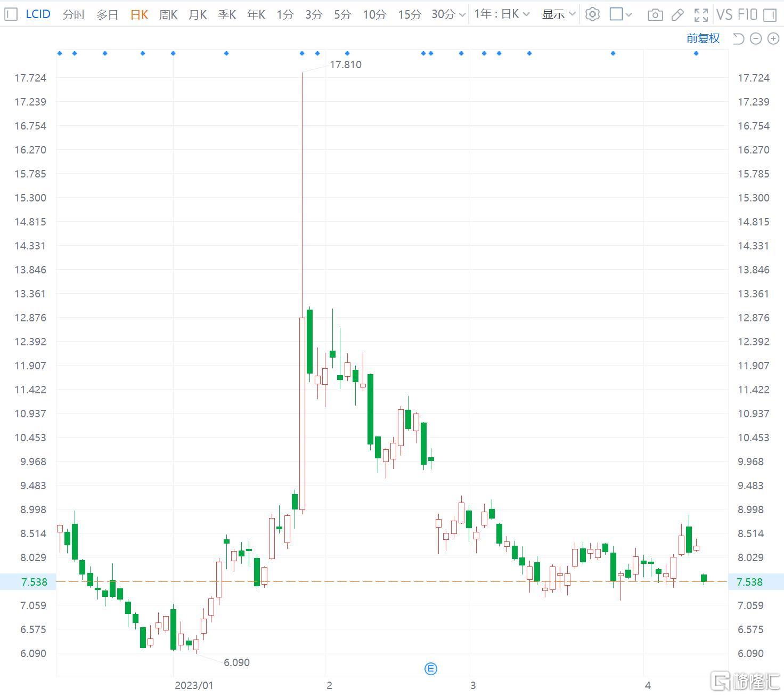Zoom in using the plus icon

pos(773,38)
